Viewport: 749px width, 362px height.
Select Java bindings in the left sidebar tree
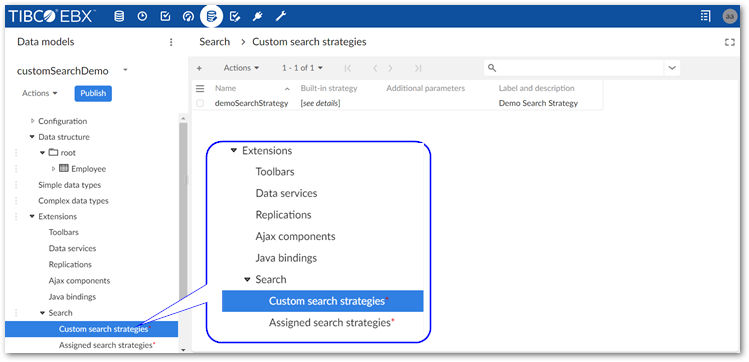coord(72,297)
